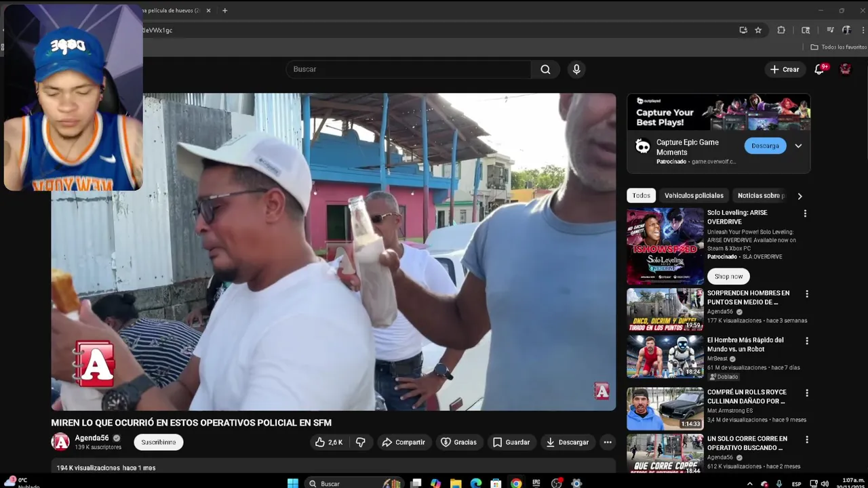Dislike the video with thumbs down

pos(361,442)
